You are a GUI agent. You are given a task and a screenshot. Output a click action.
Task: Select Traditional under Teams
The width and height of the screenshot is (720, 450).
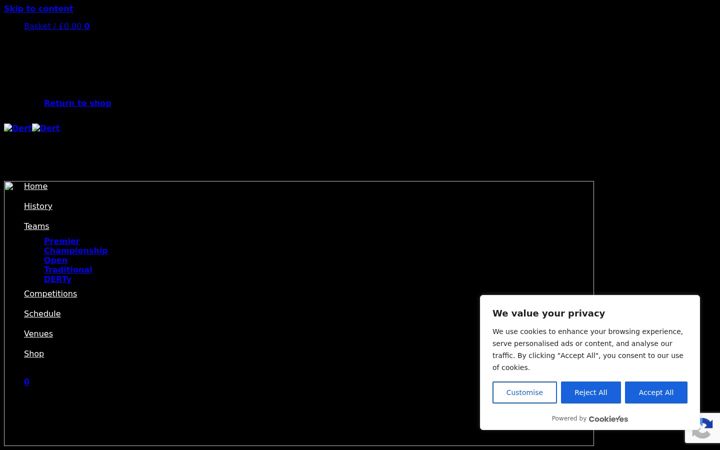click(x=68, y=270)
